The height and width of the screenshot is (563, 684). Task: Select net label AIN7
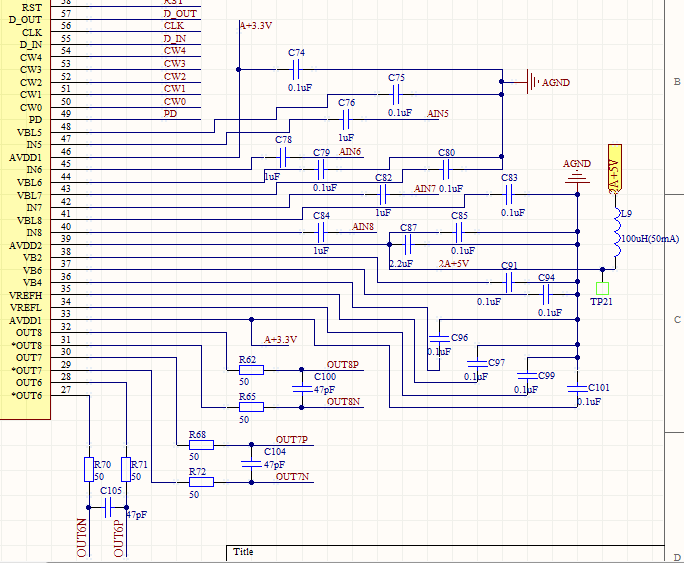[x=425, y=189]
